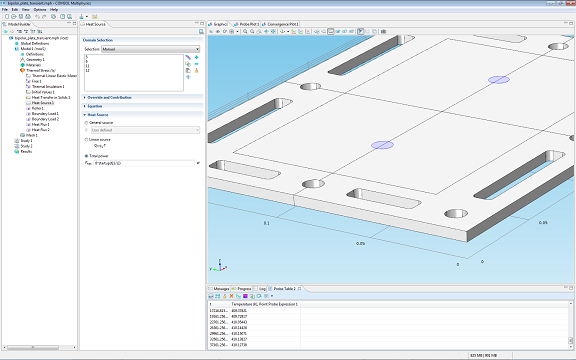Click the green Table Graph icon in Probe Table toolbar
This screenshot has height=360, width=576.
[x=238, y=296]
